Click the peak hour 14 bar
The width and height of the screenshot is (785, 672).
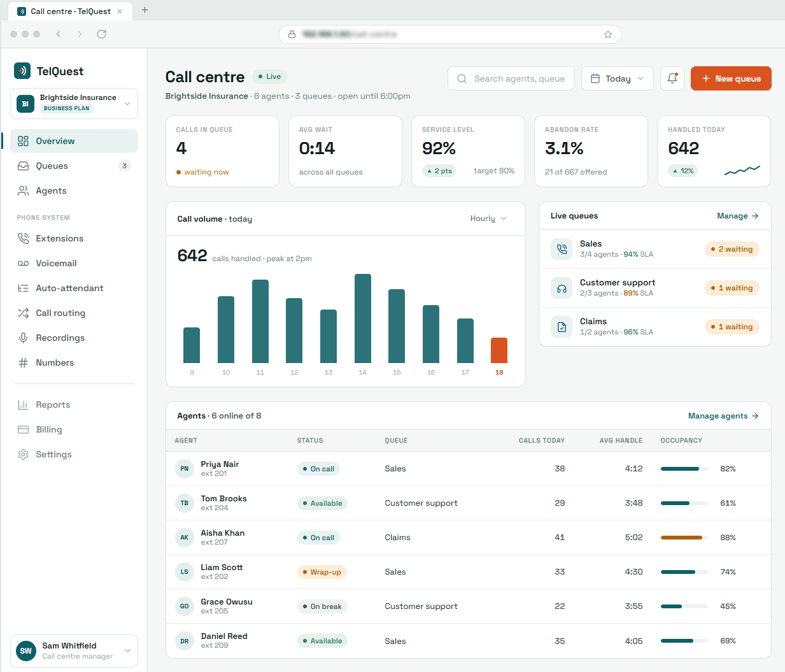tap(363, 318)
